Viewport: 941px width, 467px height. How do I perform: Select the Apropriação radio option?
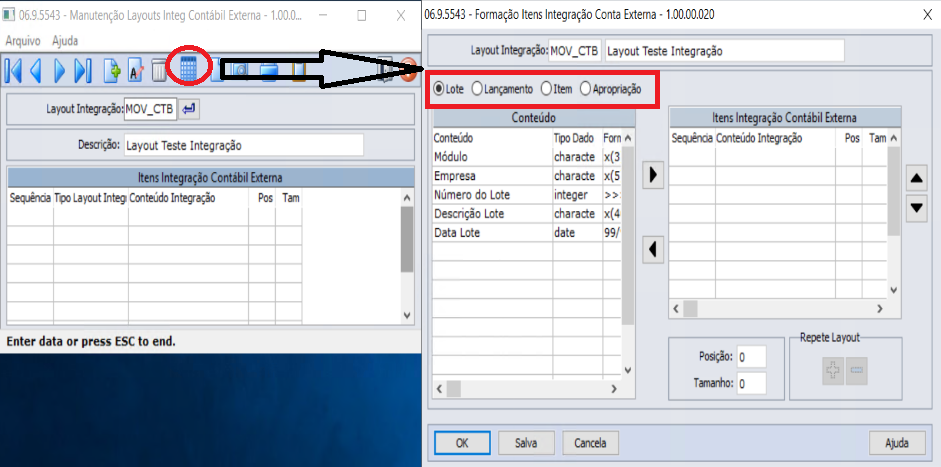(610, 89)
